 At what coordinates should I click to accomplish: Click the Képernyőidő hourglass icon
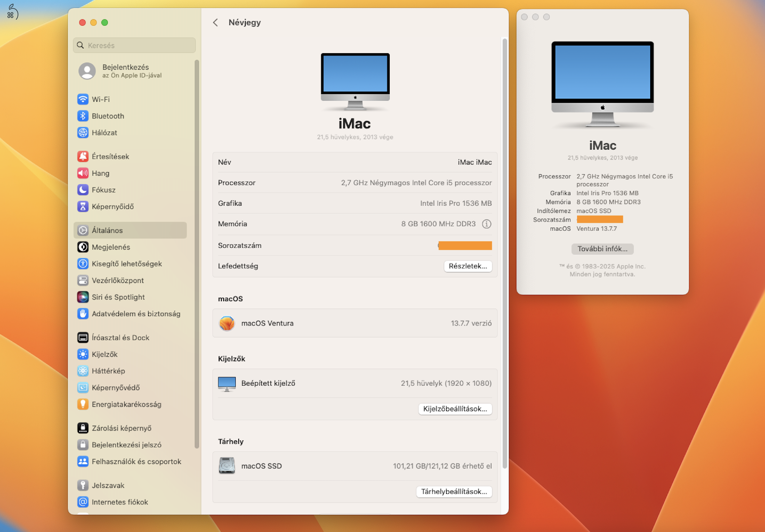tap(83, 206)
